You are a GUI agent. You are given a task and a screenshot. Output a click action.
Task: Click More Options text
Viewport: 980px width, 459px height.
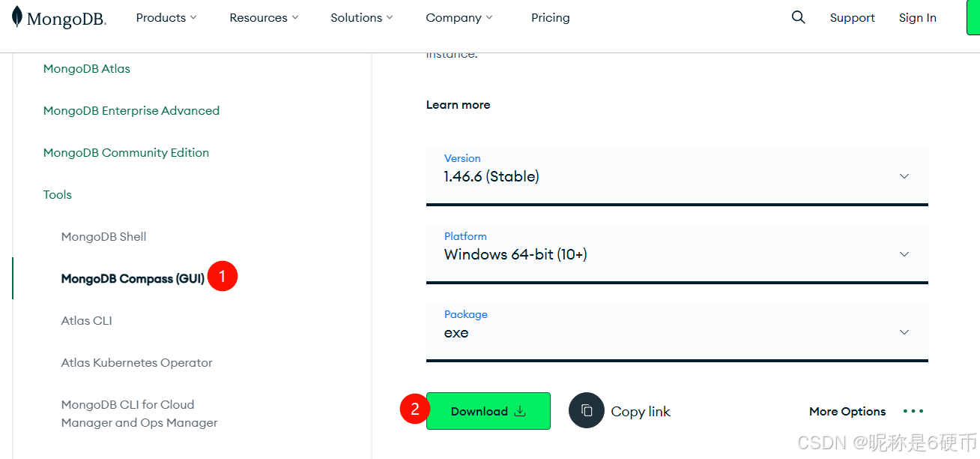tap(847, 411)
